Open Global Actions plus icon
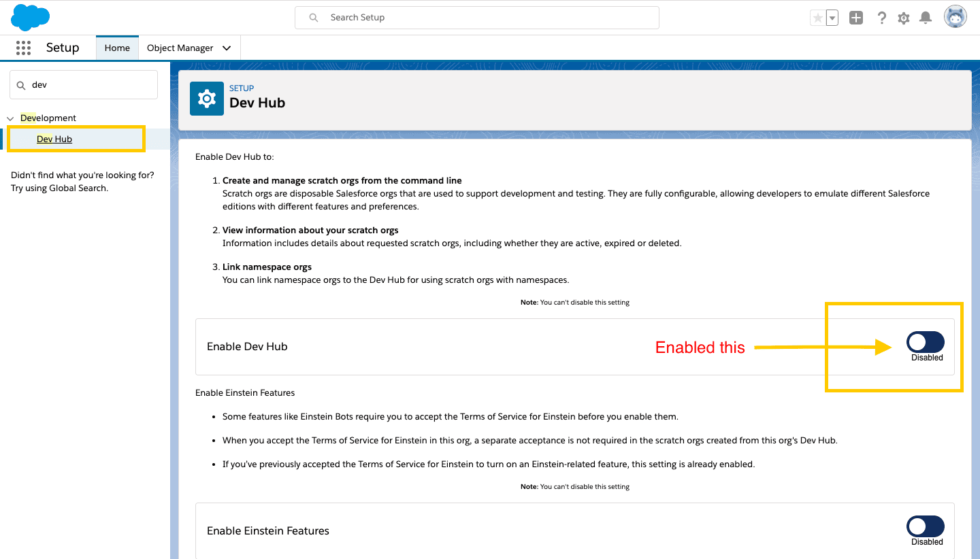The width and height of the screenshot is (980, 559). (856, 18)
